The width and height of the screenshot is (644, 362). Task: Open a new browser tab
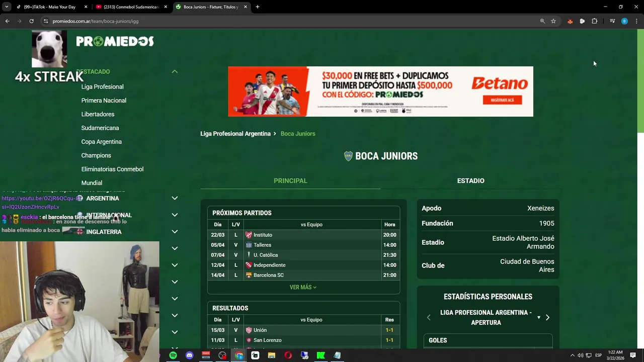click(x=258, y=7)
